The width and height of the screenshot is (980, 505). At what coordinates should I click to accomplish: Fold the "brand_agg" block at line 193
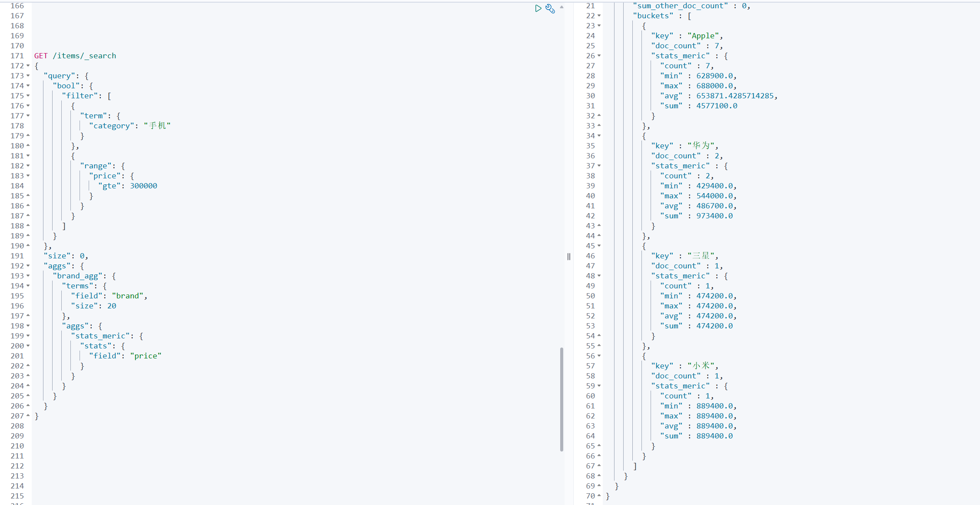[28, 276]
